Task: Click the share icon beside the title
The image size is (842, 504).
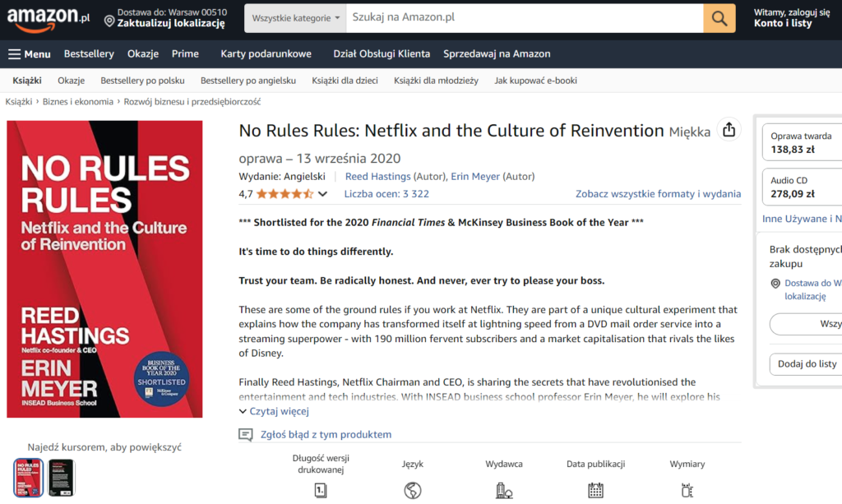Action: pos(729,130)
